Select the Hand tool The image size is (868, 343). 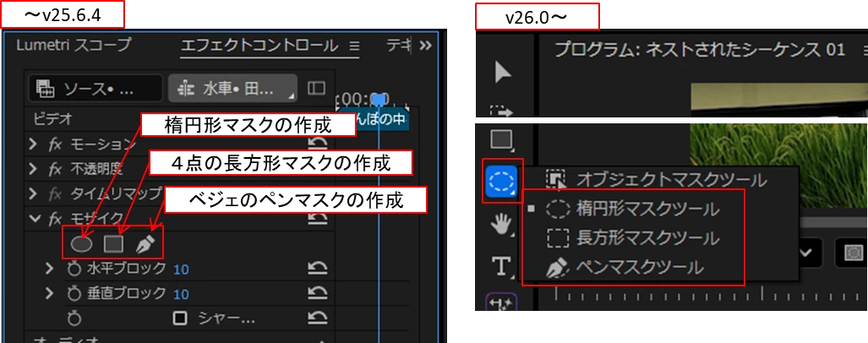(x=501, y=226)
